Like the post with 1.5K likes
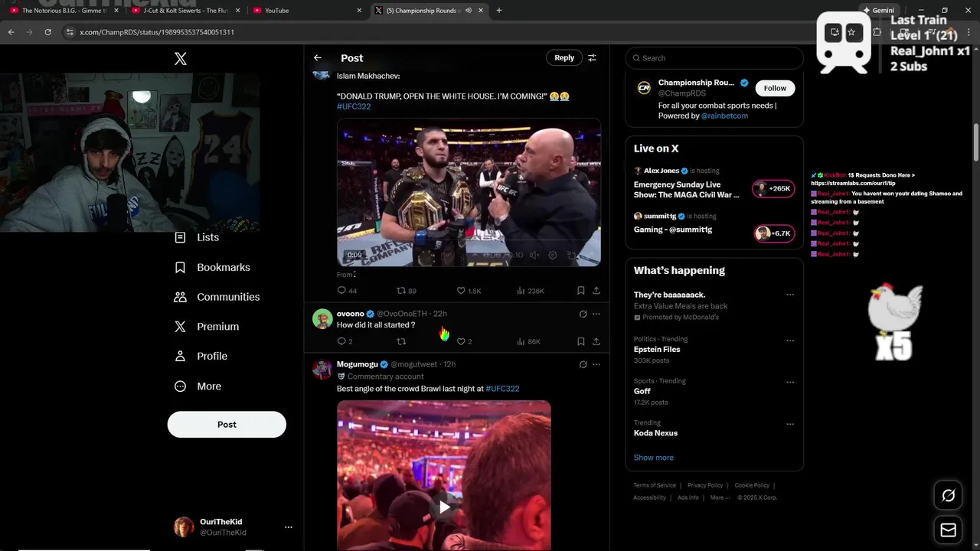 469,291
